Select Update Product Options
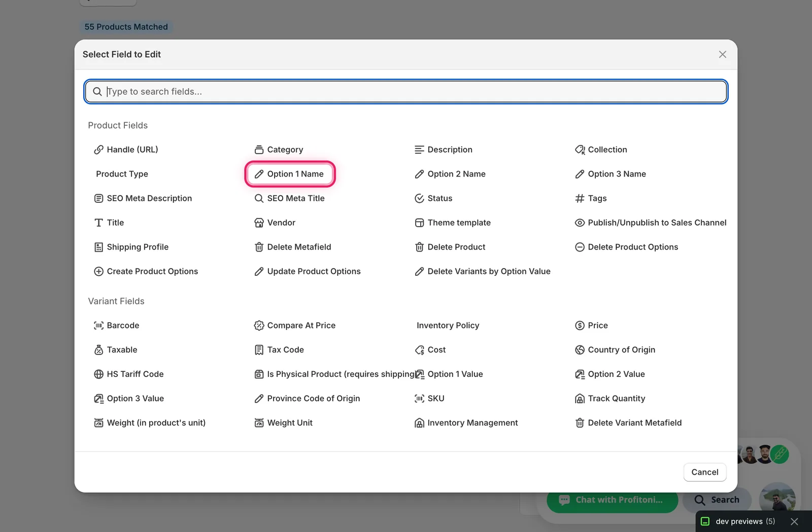812x532 pixels. point(308,271)
